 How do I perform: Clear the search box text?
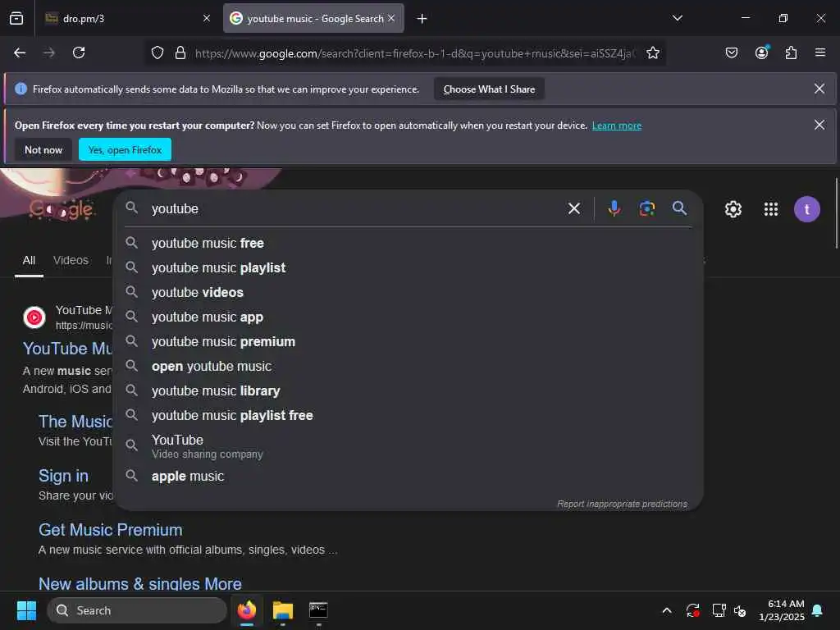[573, 208]
